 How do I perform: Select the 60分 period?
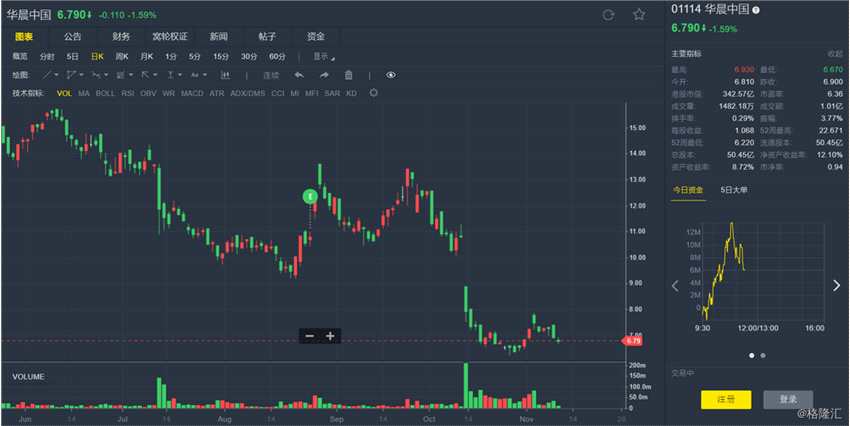(x=277, y=56)
